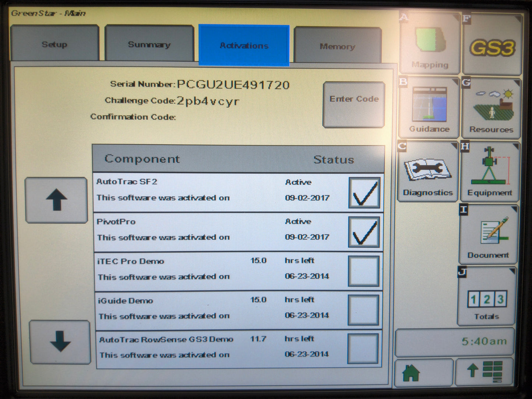Click the Enter Code button
Image resolution: width=532 pixels, height=399 pixels.
(x=354, y=105)
